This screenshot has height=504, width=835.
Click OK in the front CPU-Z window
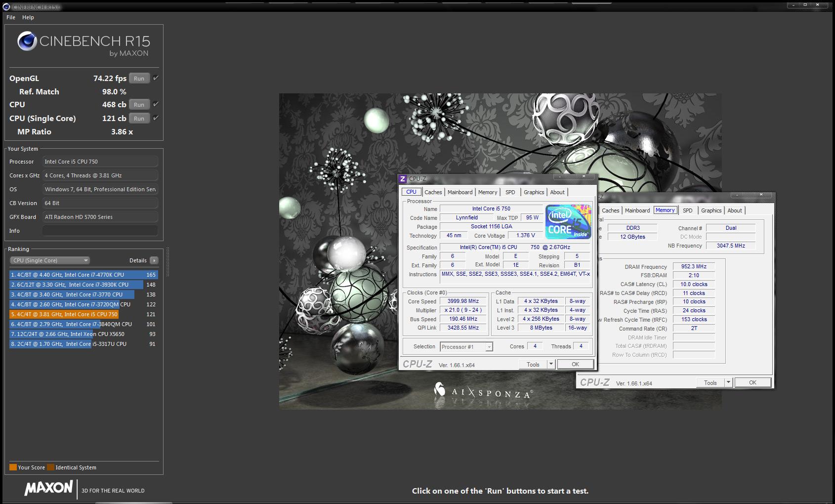point(575,364)
